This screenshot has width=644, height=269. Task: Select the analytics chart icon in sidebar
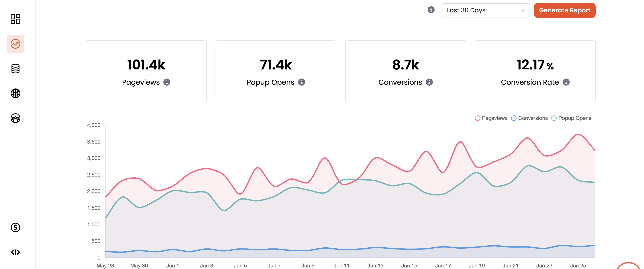point(15,44)
